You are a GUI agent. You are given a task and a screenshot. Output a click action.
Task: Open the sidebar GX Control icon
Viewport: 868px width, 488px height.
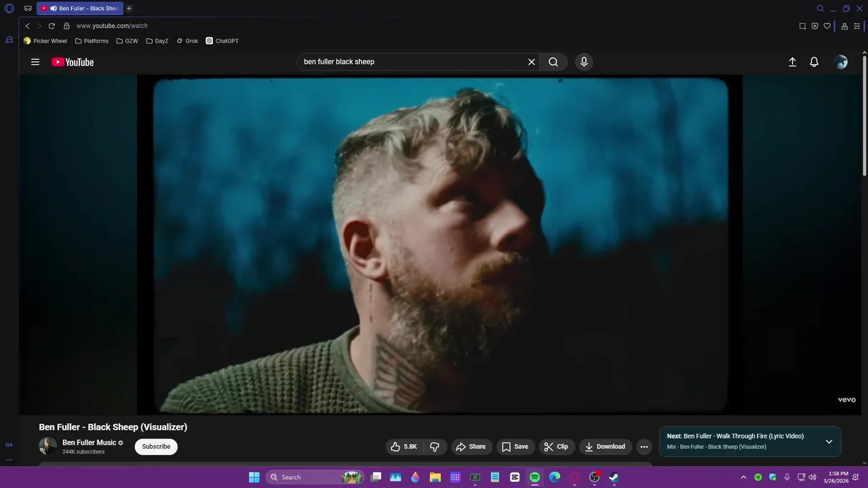coord(9,445)
